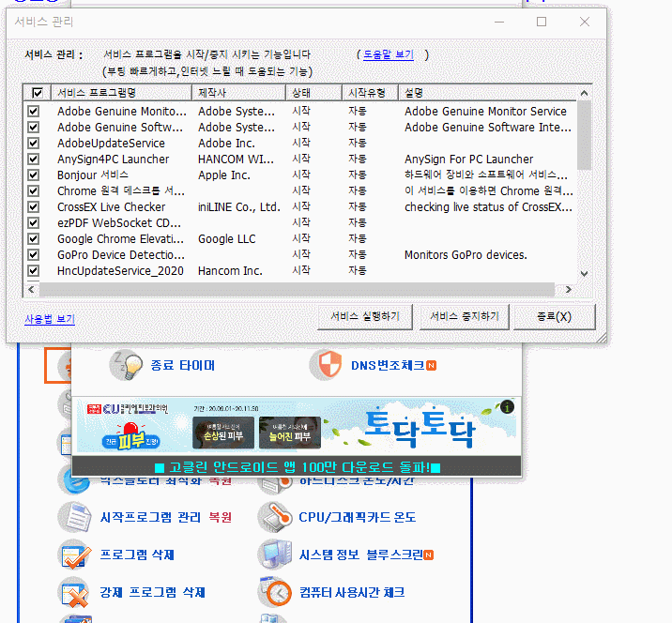Click 종료(X) button
Image resolution: width=672 pixels, height=623 pixels.
click(554, 316)
